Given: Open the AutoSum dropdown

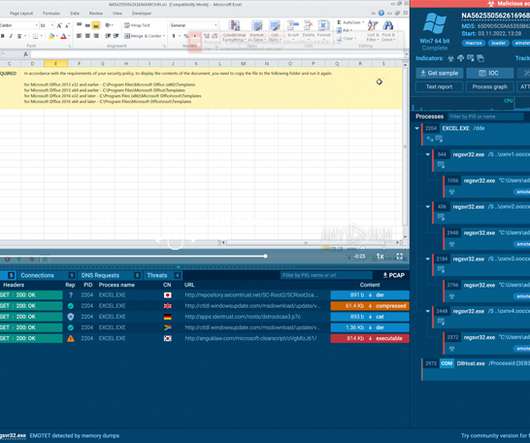Looking at the screenshot, I should (363, 22).
